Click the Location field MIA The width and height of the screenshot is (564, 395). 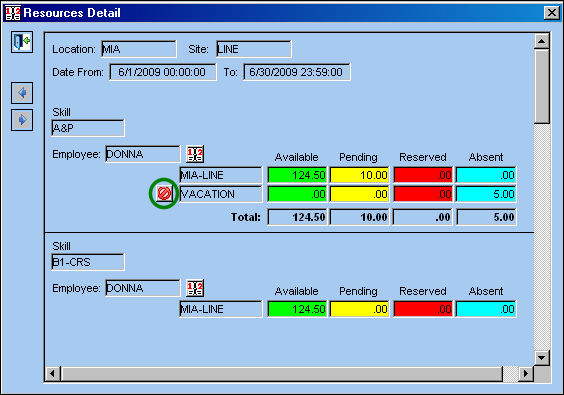pyautogui.click(x=139, y=49)
